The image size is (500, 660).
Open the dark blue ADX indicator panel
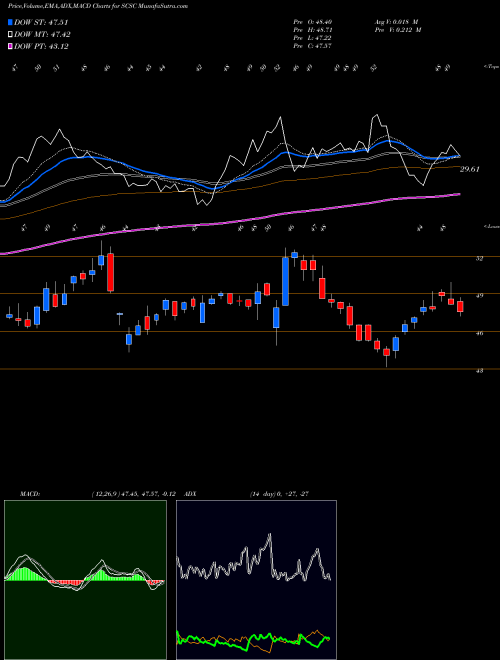pyautogui.click(x=256, y=580)
